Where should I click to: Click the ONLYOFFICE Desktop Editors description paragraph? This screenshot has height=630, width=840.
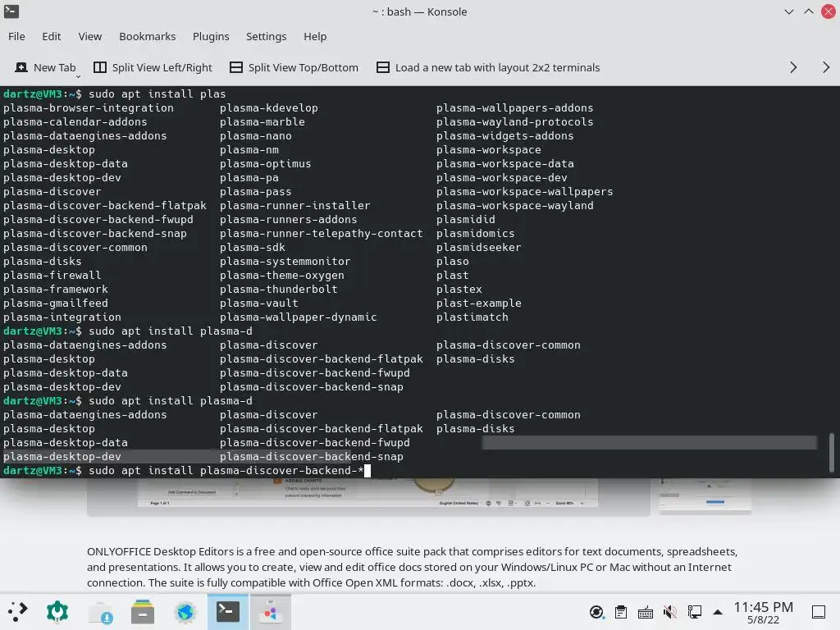[x=413, y=568]
